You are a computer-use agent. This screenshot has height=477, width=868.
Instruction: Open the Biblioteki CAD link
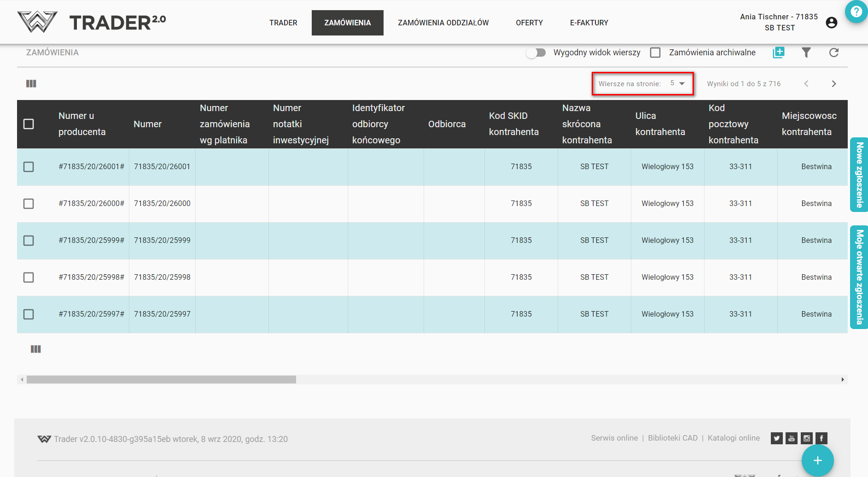point(672,438)
